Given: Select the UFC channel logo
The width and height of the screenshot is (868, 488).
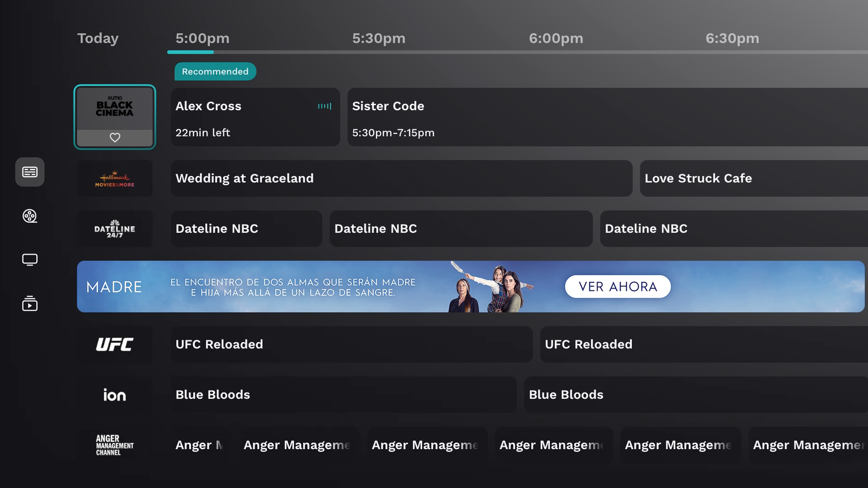Looking at the screenshot, I should (x=115, y=345).
